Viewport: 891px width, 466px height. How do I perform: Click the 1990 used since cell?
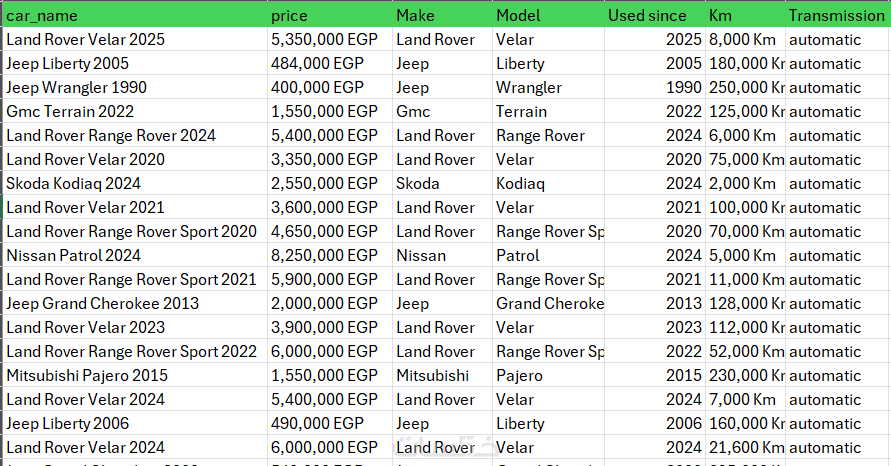click(x=683, y=88)
